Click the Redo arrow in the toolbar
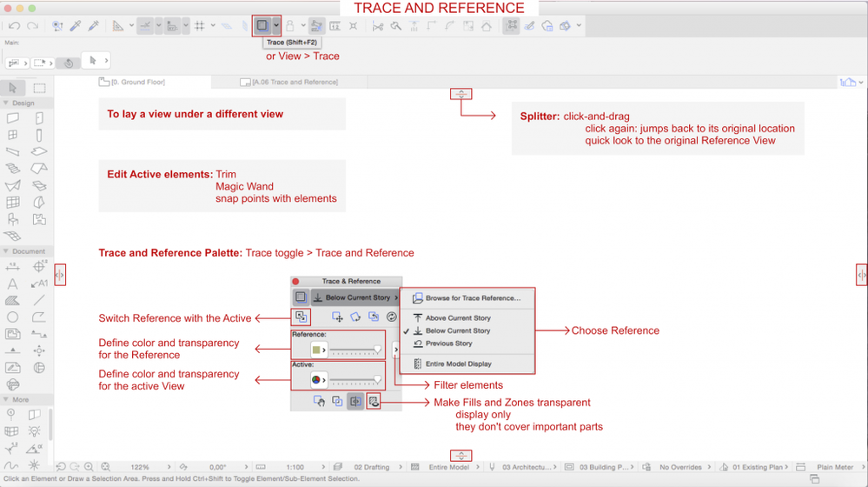Image resolution: width=868 pixels, height=487 pixels. pyautogui.click(x=33, y=25)
